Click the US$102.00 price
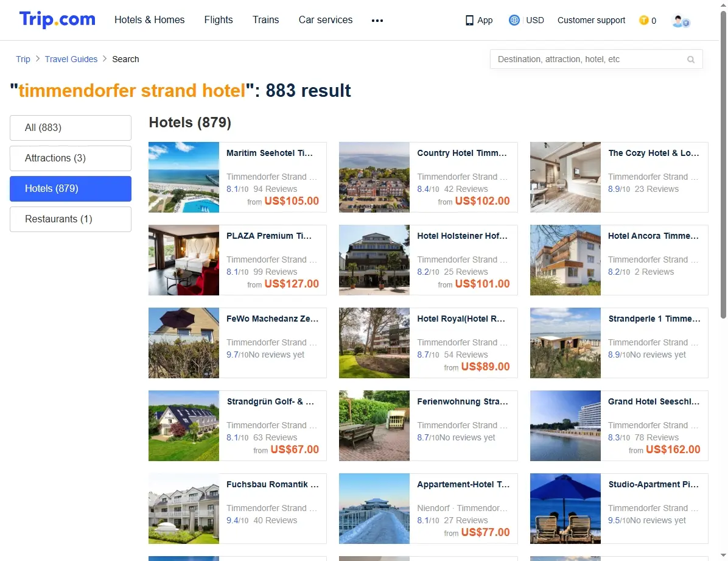 point(483,201)
